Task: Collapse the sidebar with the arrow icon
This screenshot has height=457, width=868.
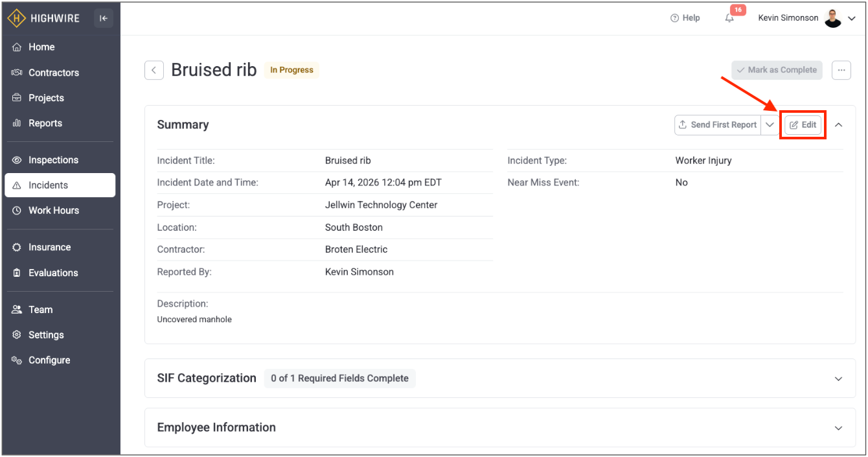Action: [104, 18]
